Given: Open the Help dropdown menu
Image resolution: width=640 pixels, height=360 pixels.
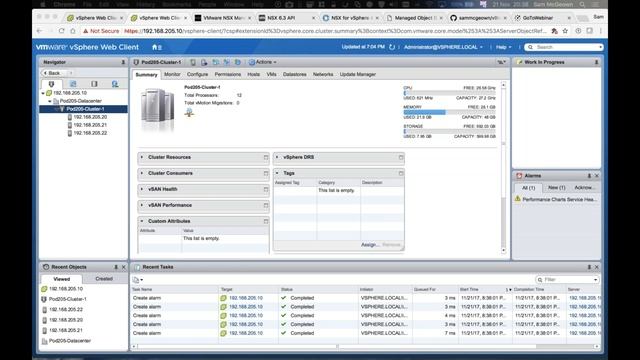Looking at the screenshot, I should (x=503, y=47).
